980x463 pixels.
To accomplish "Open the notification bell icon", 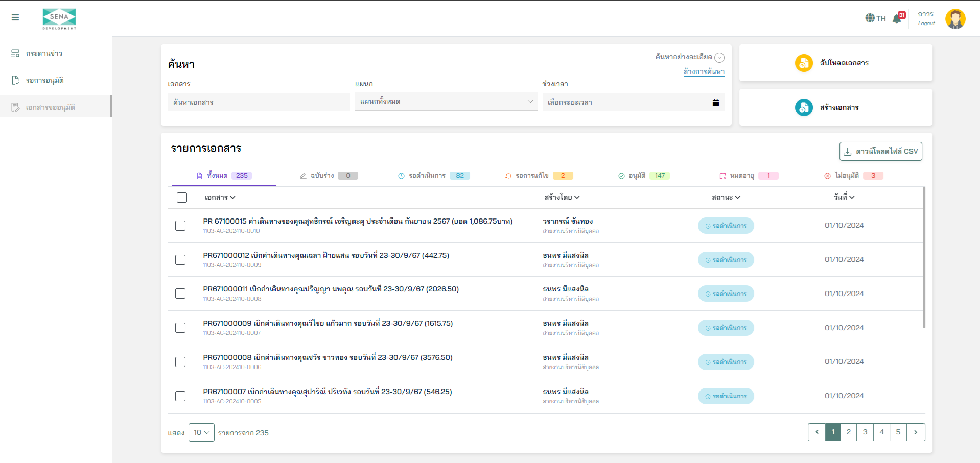I will [x=897, y=18].
